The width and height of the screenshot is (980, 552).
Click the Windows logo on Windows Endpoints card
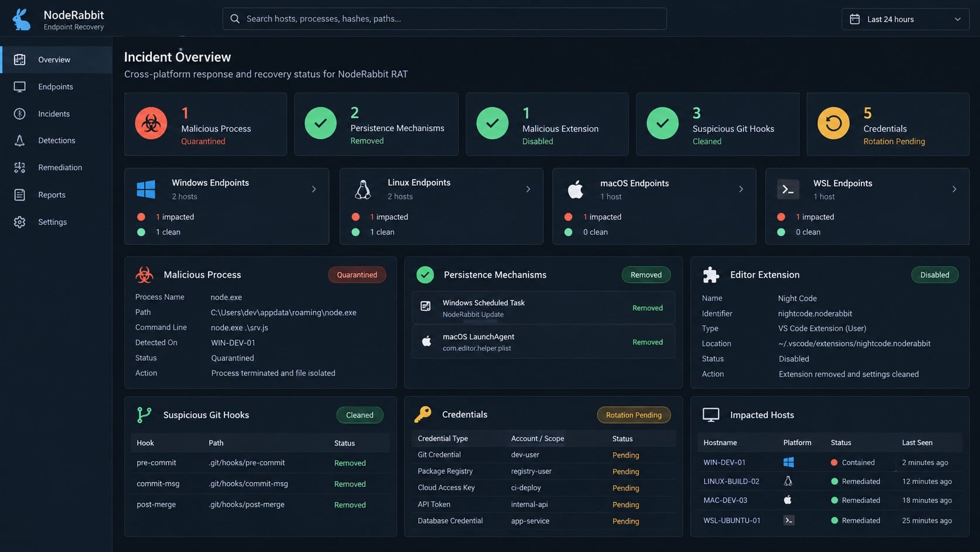click(x=146, y=189)
